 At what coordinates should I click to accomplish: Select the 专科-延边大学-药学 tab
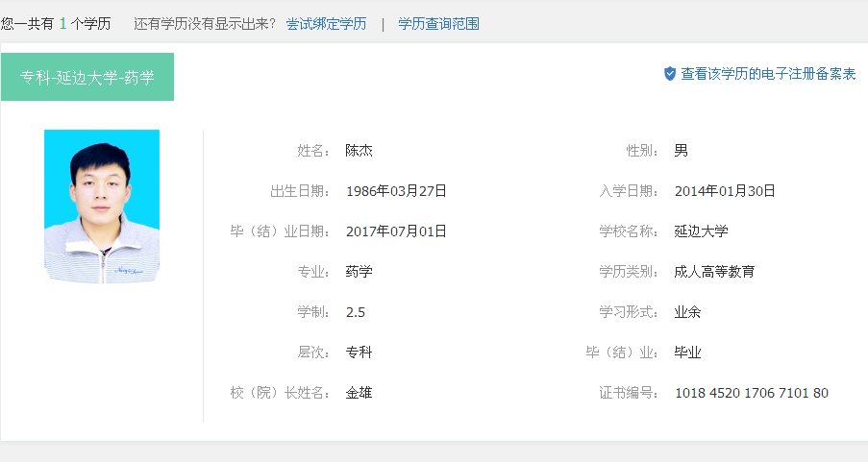(x=87, y=77)
